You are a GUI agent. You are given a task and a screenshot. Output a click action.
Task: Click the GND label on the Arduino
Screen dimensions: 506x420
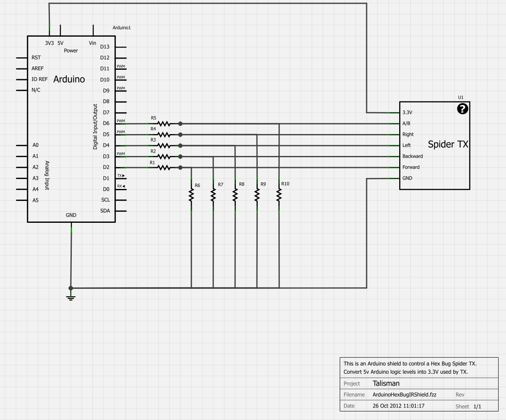click(71, 215)
